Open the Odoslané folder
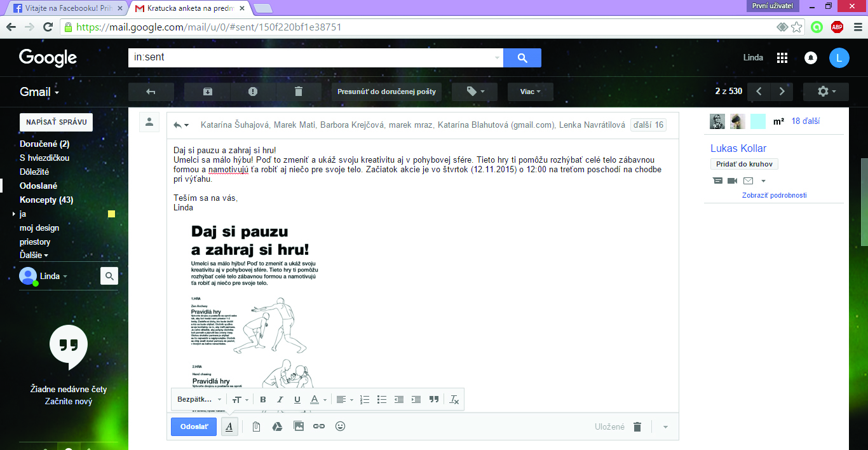Screen dimensions: 868x450 39,186
